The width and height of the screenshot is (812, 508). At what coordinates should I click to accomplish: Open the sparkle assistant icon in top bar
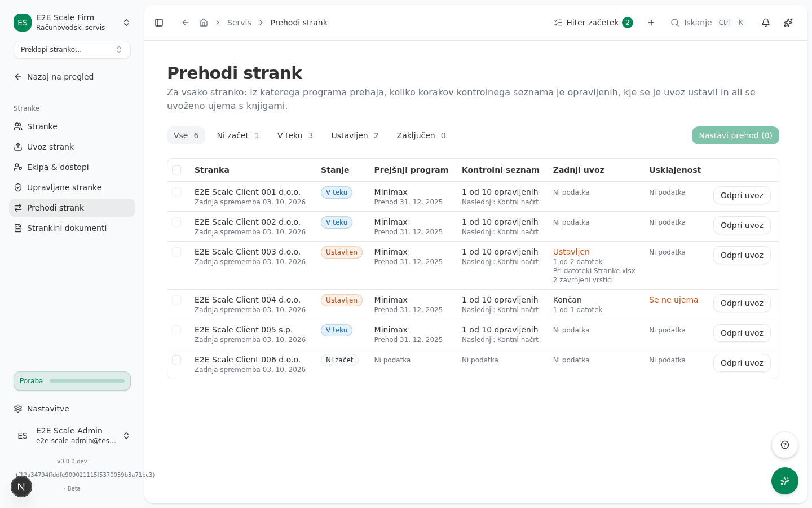[788, 23]
